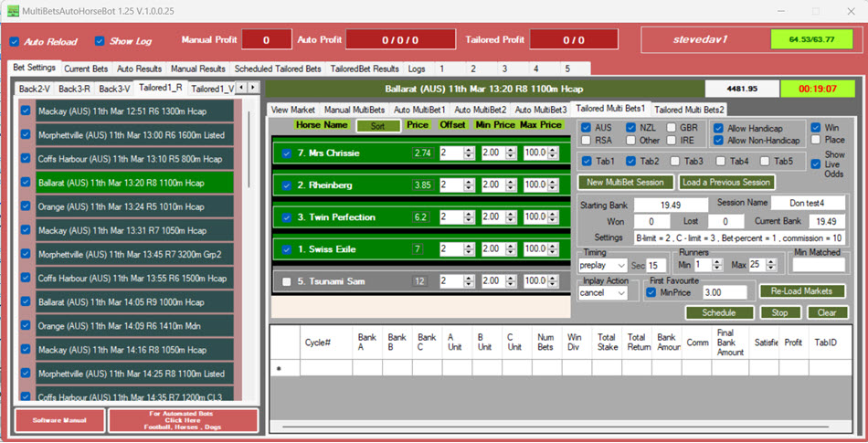Adjust Max Price stepper for Twin Perfection
Viewport: 868px width, 443px height.
[551, 217]
